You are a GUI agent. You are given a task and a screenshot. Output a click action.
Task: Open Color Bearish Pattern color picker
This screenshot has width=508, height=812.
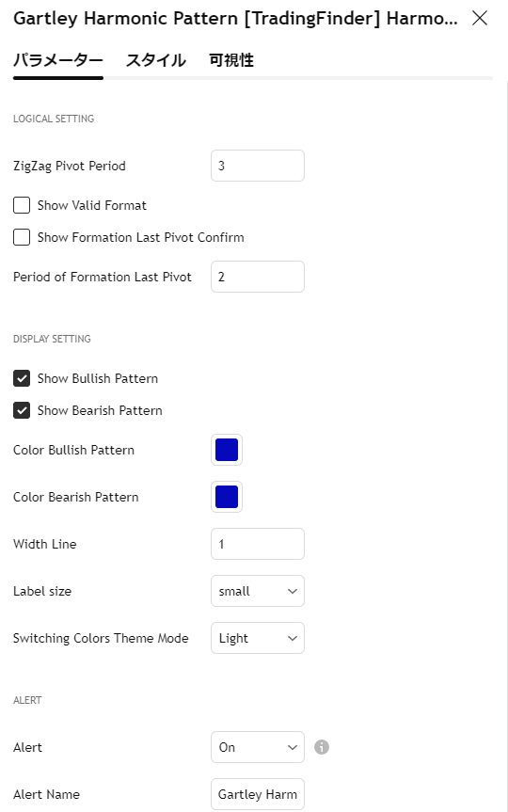click(227, 497)
